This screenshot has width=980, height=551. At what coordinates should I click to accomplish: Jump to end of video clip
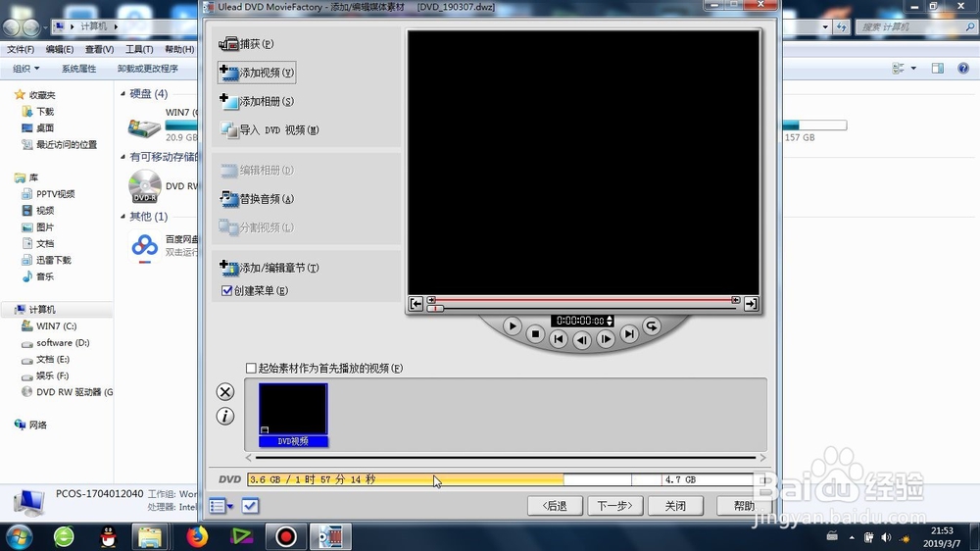[x=629, y=334]
